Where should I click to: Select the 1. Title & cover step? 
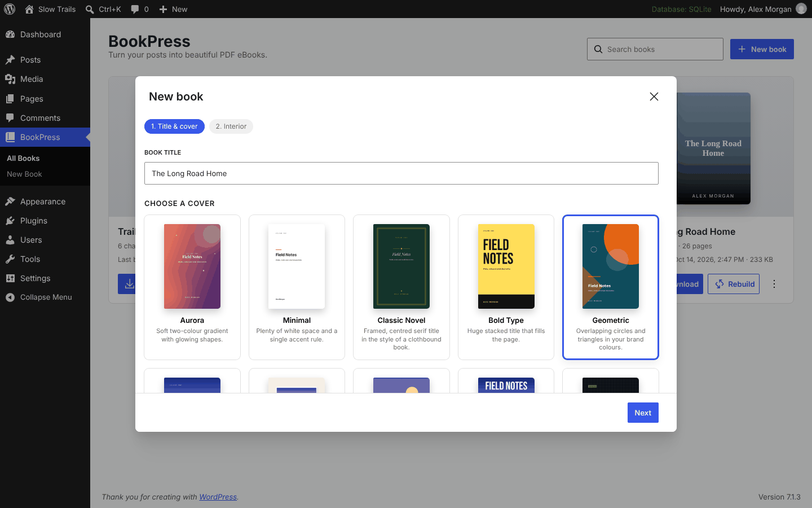pos(174,126)
